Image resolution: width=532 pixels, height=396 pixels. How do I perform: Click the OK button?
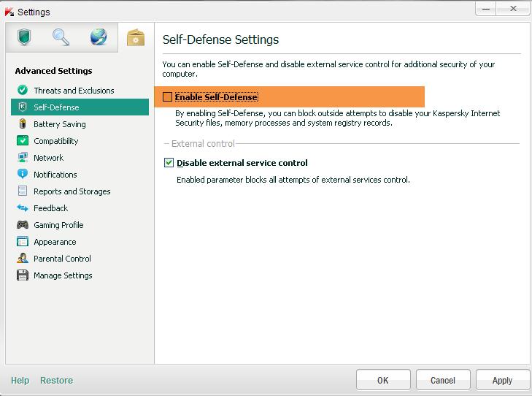click(383, 380)
